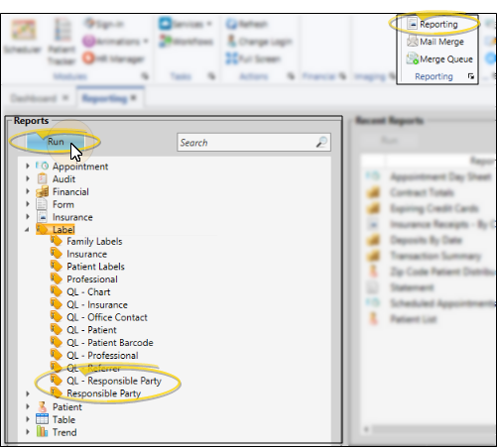
Task: Select the QL - Office Contact label
Action: pyautogui.click(x=107, y=317)
